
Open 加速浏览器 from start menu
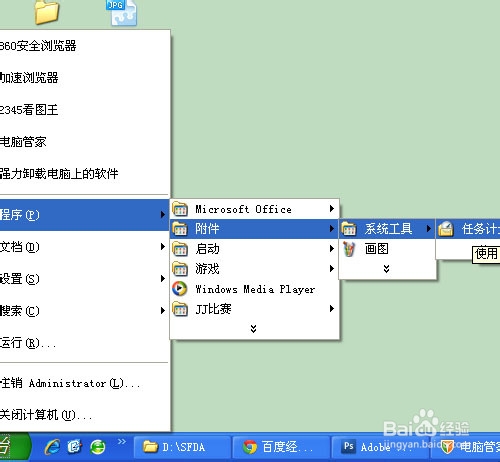[x=85, y=78]
